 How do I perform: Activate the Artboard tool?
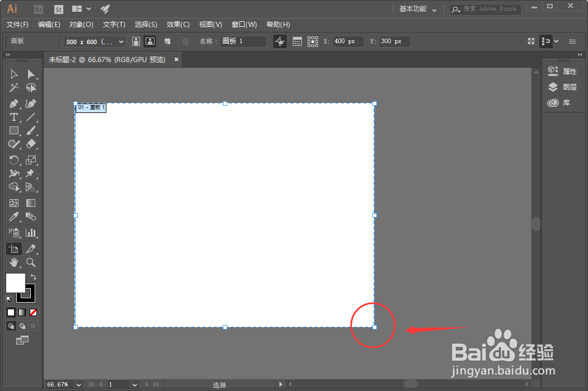[x=14, y=249]
